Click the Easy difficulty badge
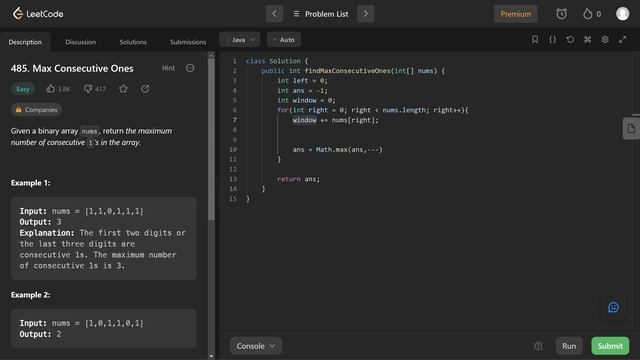This screenshot has height=360, width=640. tap(23, 89)
